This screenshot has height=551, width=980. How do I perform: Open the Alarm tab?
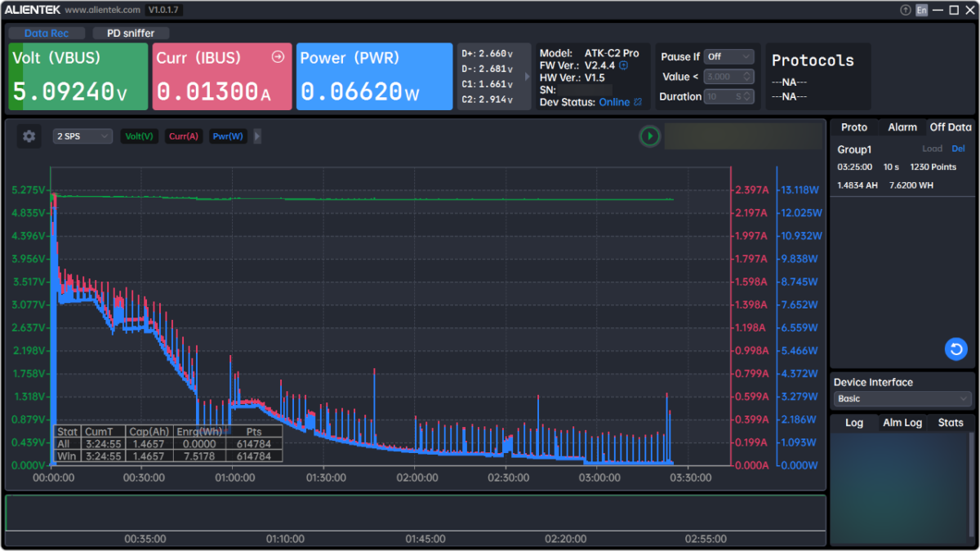click(902, 127)
